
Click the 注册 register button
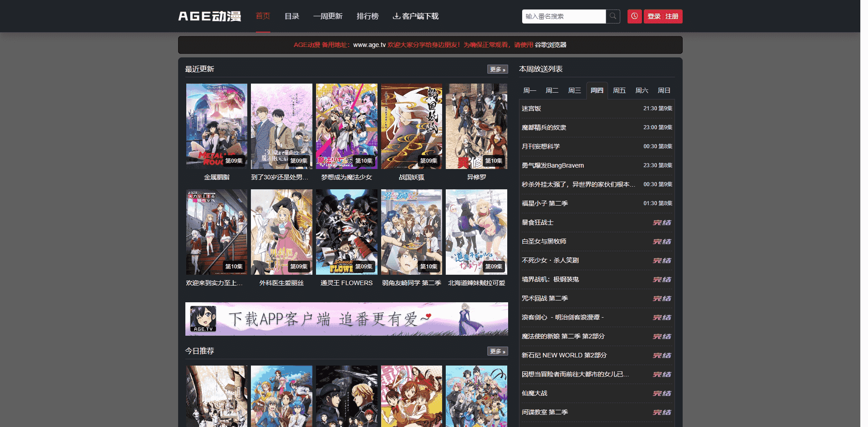[x=672, y=16]
